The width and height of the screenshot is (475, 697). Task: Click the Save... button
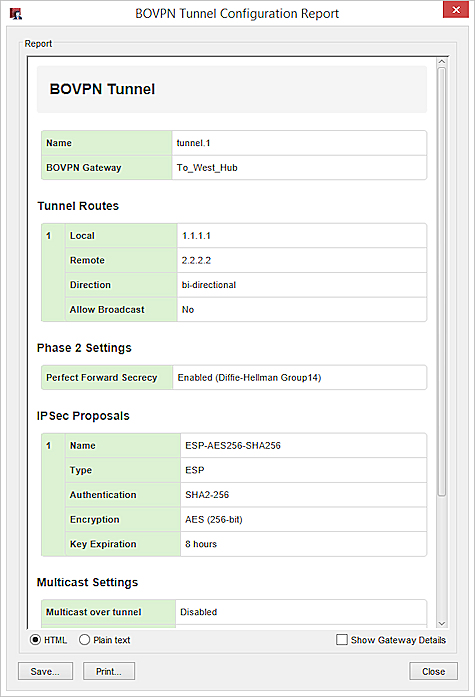pos(45,671)
